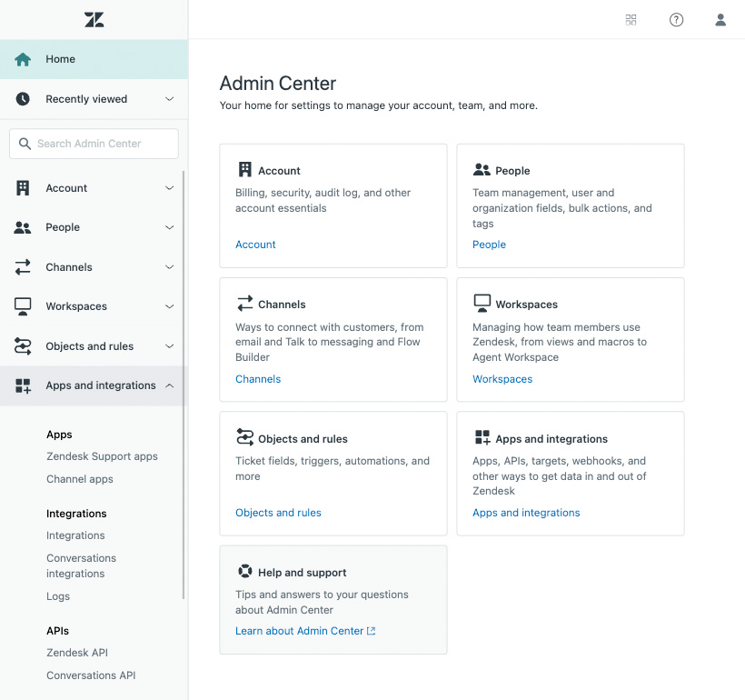The image size is (745, 700).
Task: Click the People card icon
Action: [x=482, y=169]
